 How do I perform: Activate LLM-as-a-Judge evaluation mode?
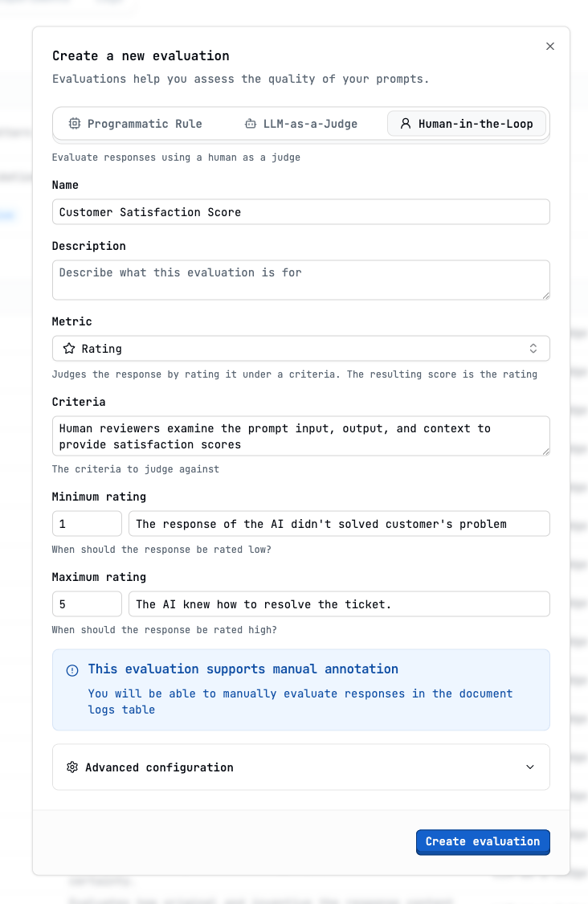[x=301, y=124]
